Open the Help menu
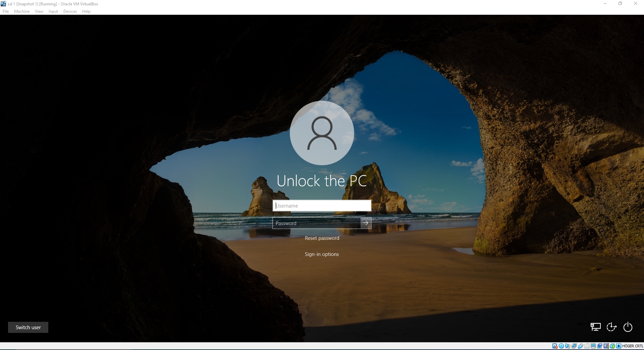Viewport: 644px width, 350px height. 86,11
